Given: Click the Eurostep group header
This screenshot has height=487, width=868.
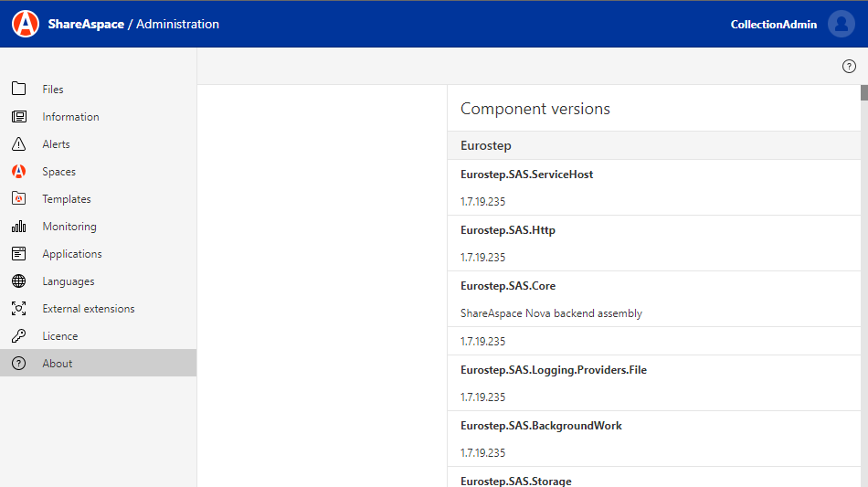Looking at the screenshot, I should (486, 145).
